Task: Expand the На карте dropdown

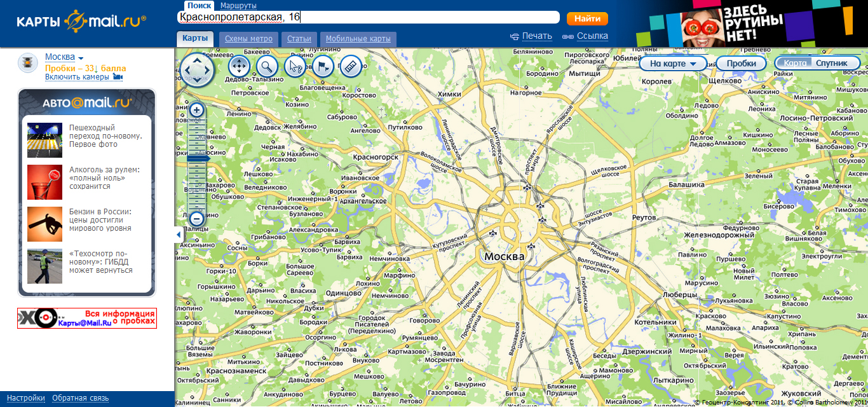Action: 674,64
